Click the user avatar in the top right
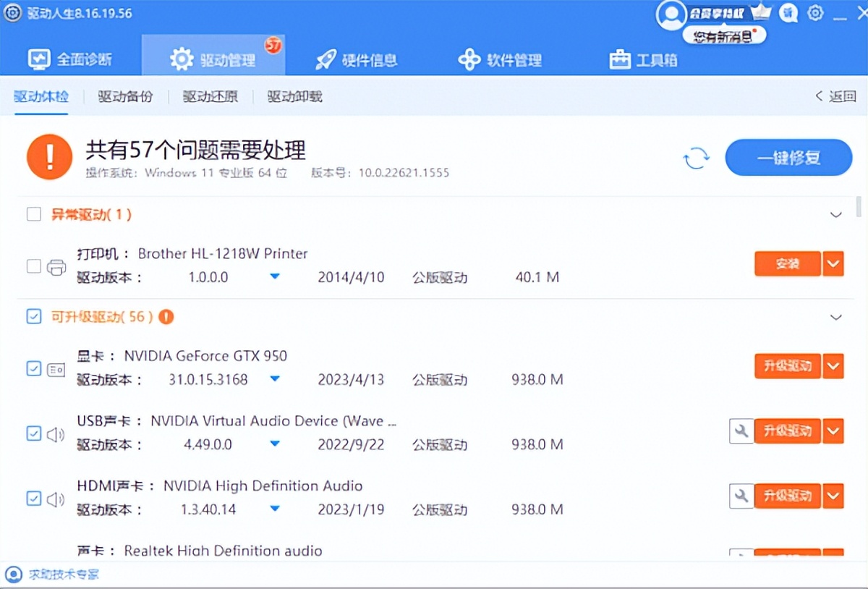Screen dimensions: 868x589 coord(671,14)
